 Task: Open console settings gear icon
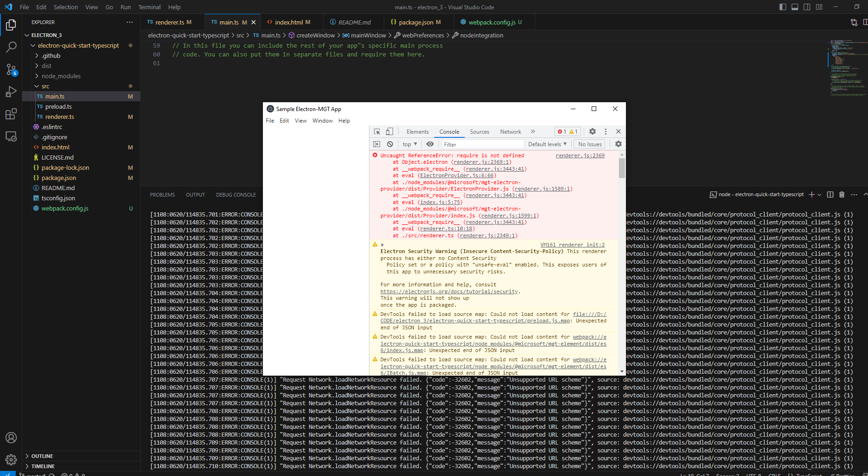(x=618, y=144)
